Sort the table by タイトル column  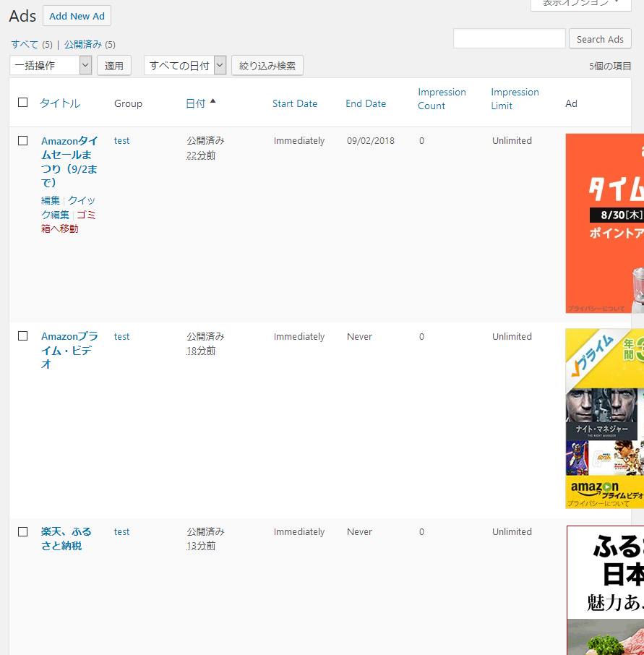point(60,103)
